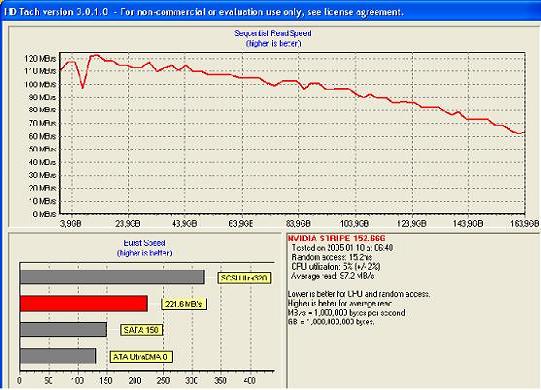This screenshot has height=390, width=541.
Task: Click the HD Tach version title bar
Action: coord(270,12)
